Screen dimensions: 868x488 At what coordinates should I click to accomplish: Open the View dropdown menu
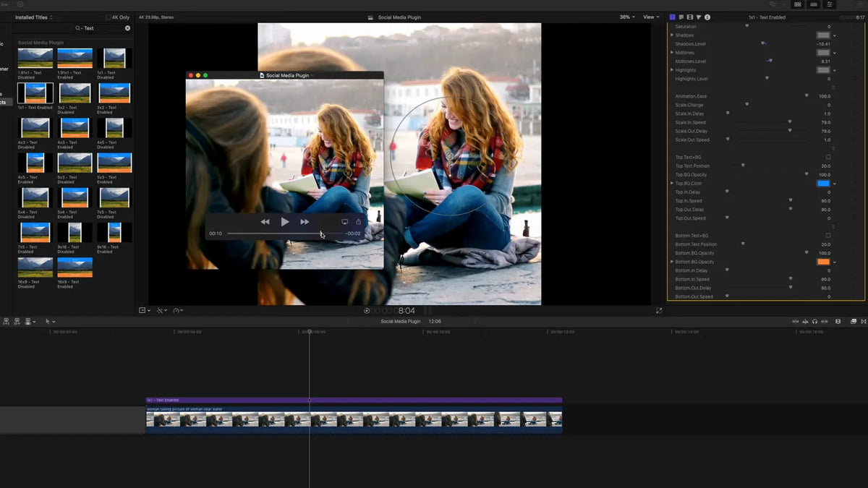point(651,17)
